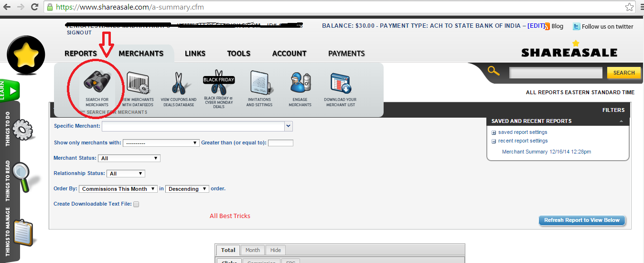Open Engage Merchants icon

point(301,83)
